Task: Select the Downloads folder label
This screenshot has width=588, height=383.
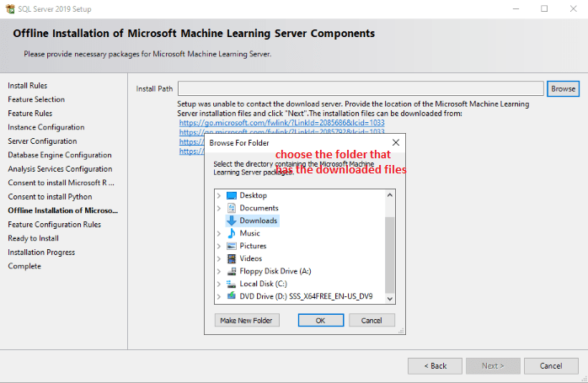Action: (259, 221)
